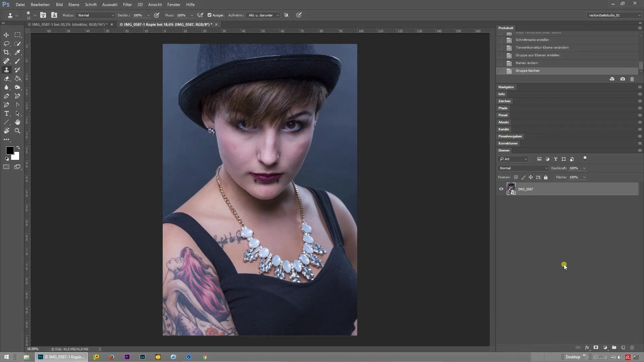The width and height of the screenshot is (644, 362).
Task: Select the Move tool
Action: point(6,35)
